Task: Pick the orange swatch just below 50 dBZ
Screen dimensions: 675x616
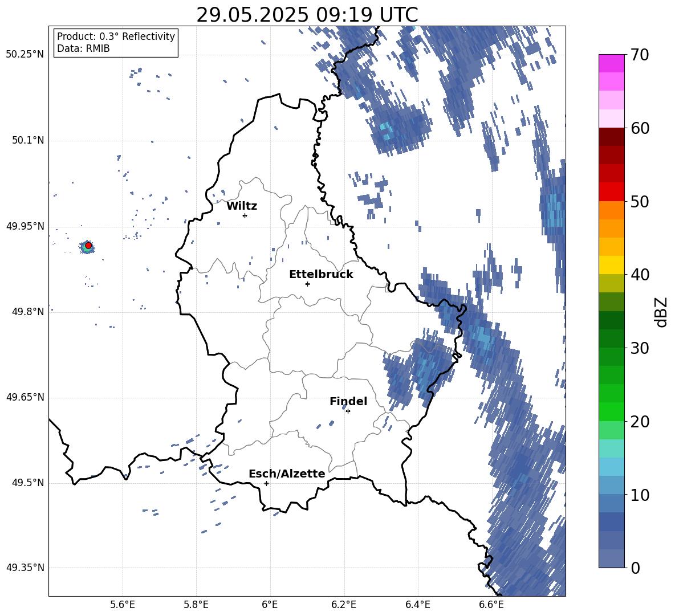Action: tap(611, 210)
